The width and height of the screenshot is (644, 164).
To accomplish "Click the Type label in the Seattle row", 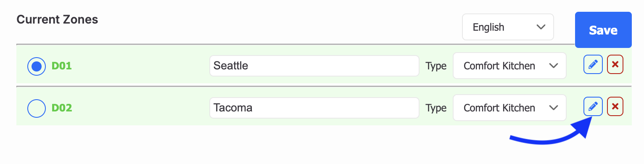I will click(436, 66).
